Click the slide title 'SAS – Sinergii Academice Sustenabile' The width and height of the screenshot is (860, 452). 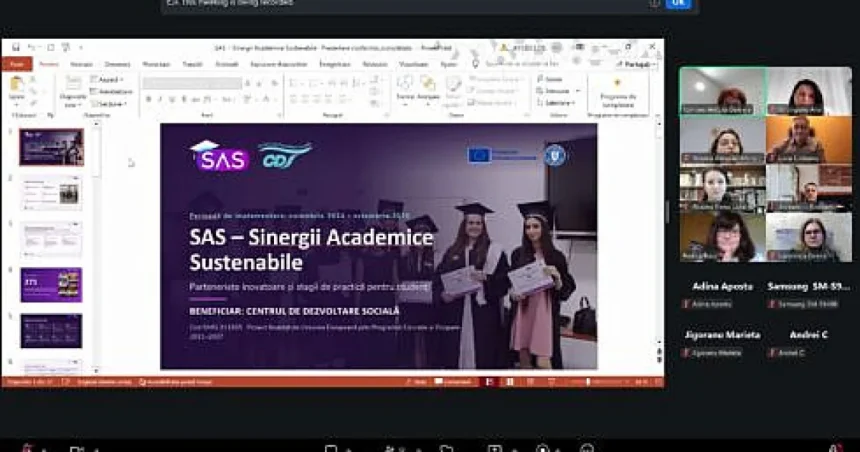[312, 250]
